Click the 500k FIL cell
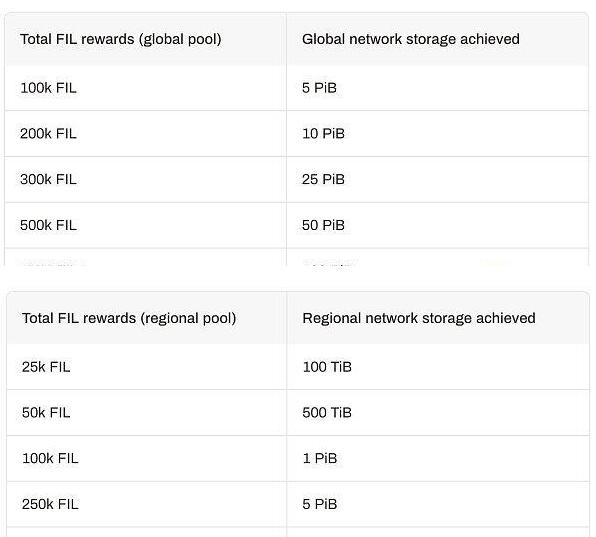Viewport: 596px width, 537px height. 146,225
